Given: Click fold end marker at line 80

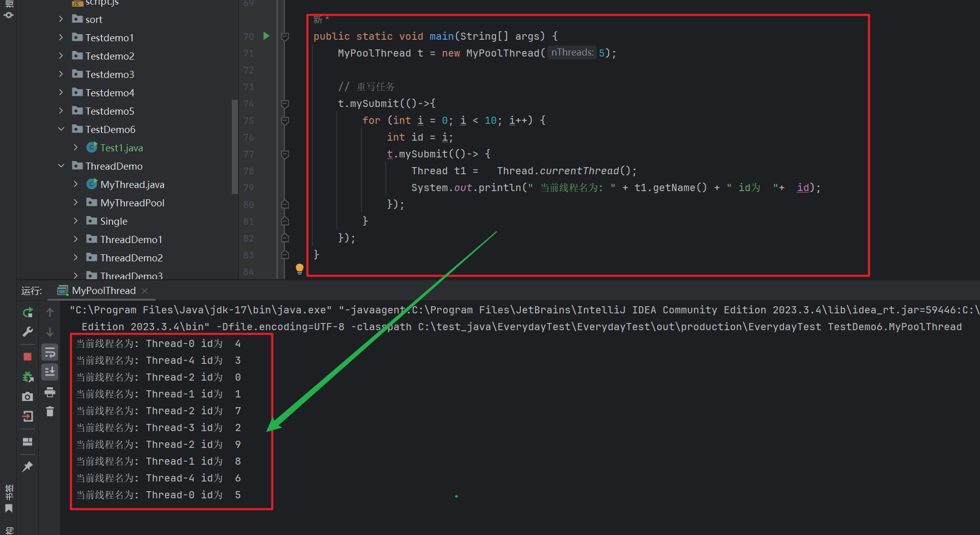Looking at the screenshot, I should click(285, 204).
